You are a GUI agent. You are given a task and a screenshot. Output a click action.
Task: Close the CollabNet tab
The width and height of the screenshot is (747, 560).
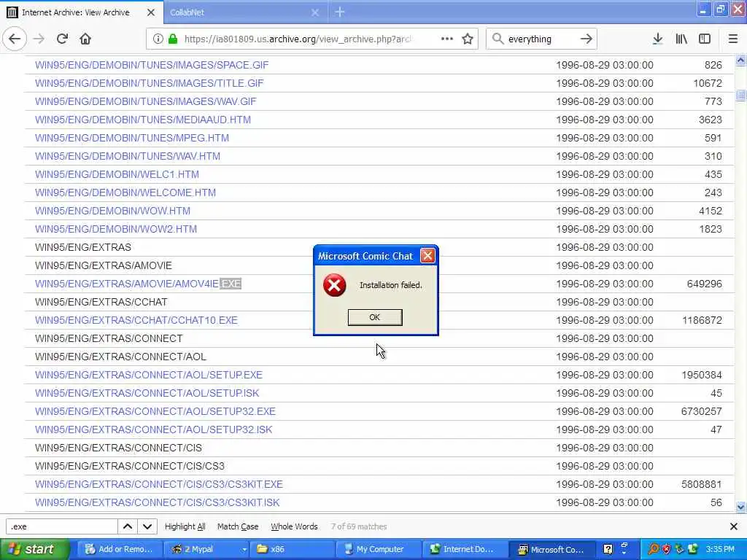pyautogui.click(x=315, y=12)
